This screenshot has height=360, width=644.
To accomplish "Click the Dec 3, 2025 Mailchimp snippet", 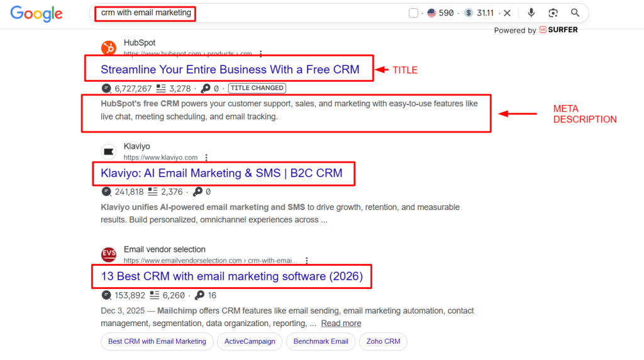I will 287,317.
